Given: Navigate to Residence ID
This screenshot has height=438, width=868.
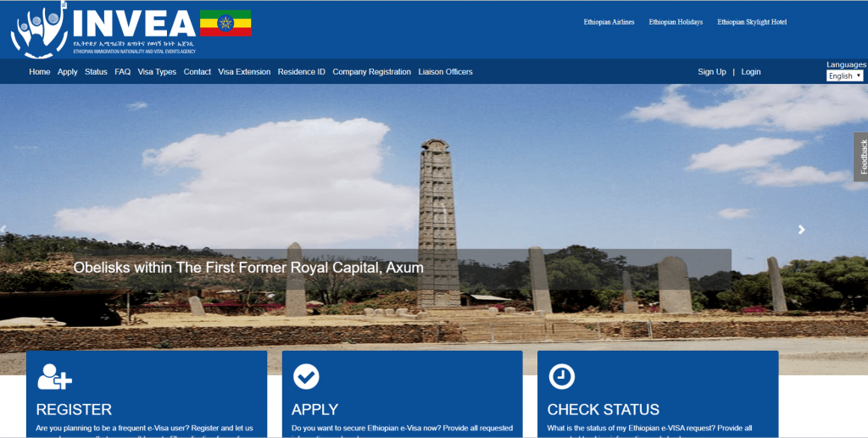Looking at the screenshot, I should click(301, 72).
